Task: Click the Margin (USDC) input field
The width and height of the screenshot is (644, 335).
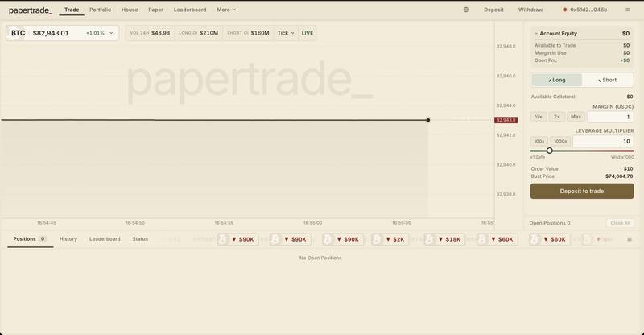Action: pos(610,117)
